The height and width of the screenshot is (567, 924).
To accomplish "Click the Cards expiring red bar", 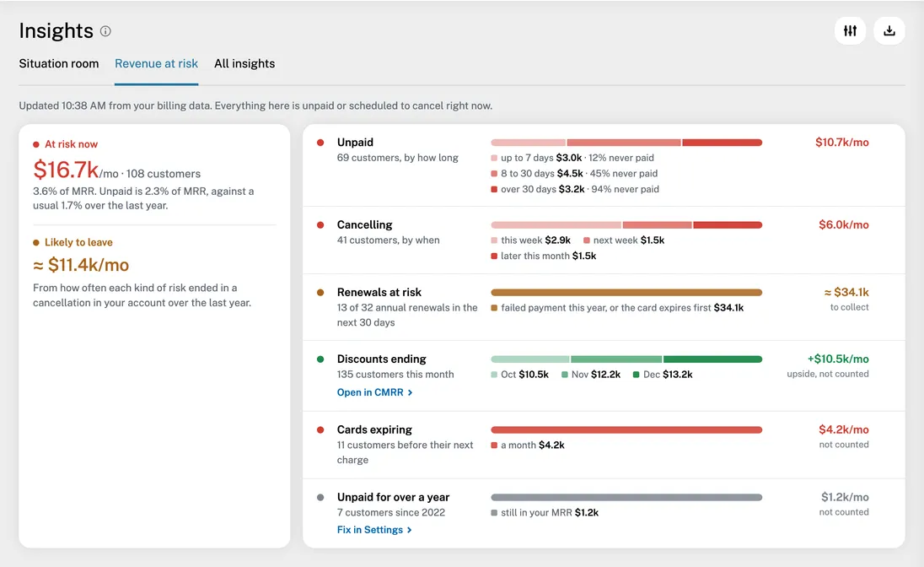I will (626, 429).
